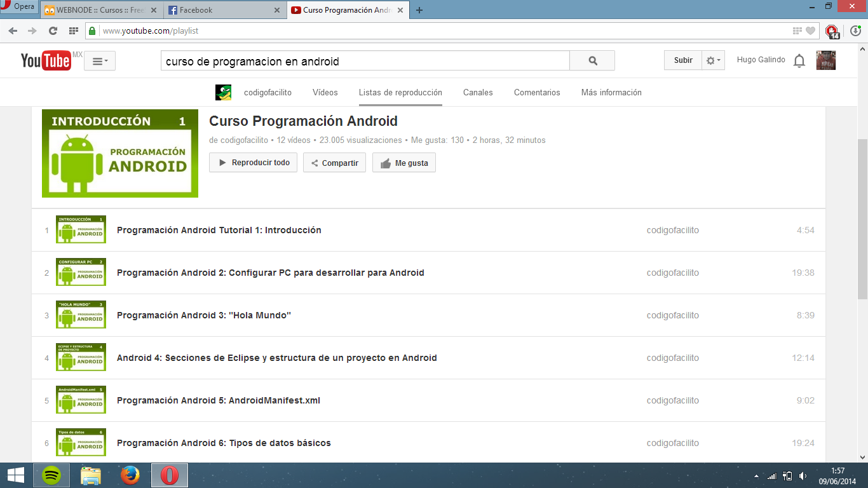Open the settings gear dropdown
Viewport: 868px width, 488px height.
tap(713, 60)
